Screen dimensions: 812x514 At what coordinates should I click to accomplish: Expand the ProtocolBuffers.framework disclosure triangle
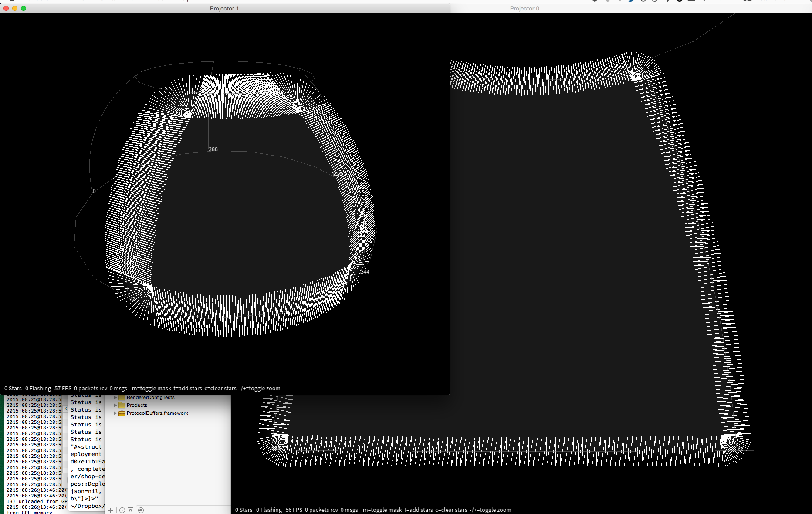(x=115, y=413)
